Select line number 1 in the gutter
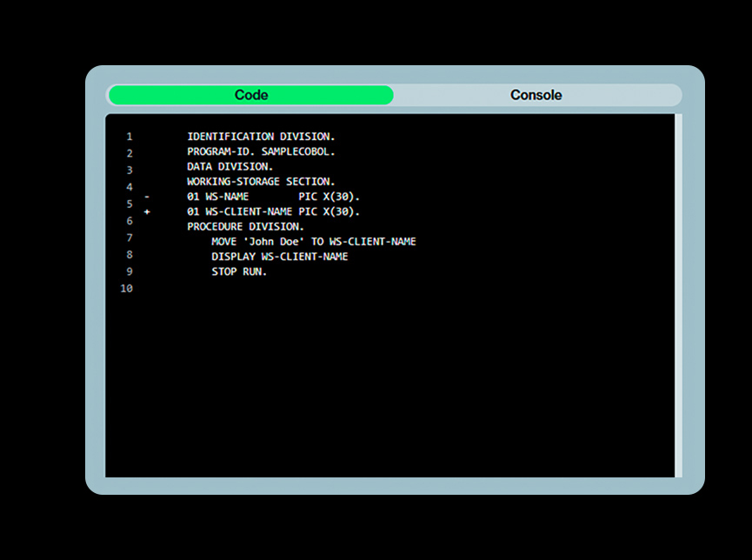The height and width of the screenshot is (560, 752). (x=130, y=137)
